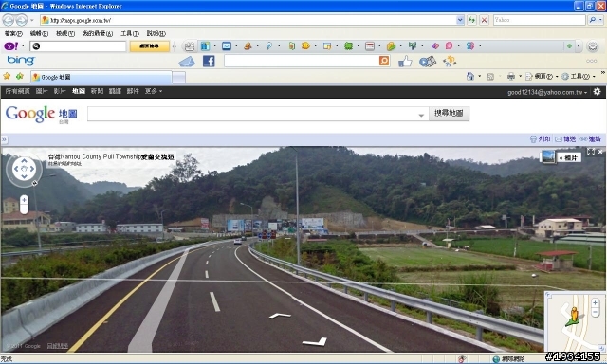Screen dimensions: 607x364
Task: Click the minimap zoom in plus button
Action: 595,302
